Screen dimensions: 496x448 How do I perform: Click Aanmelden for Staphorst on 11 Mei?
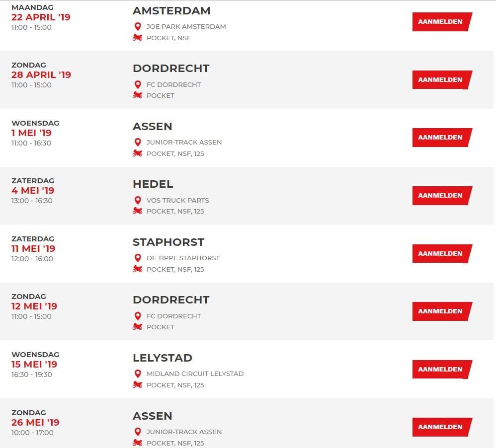click(442, 254)
